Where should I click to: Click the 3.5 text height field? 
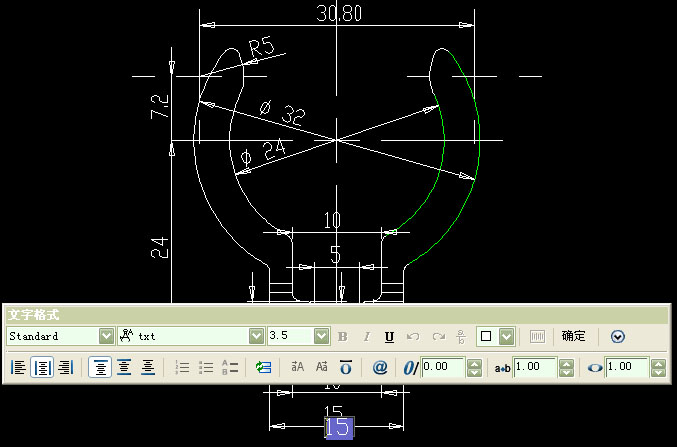(291, 336)
